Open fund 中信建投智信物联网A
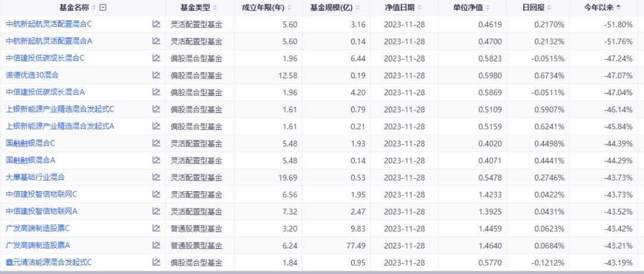Viewport: 644px width, 274px height. point(42,211)
